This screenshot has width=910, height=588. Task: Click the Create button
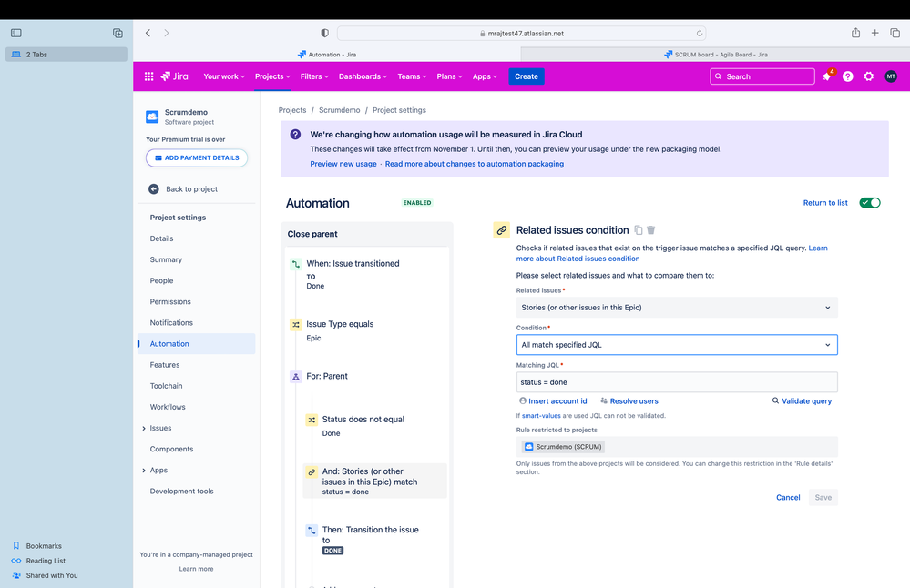pyautogui.click(x=527, y=76)
